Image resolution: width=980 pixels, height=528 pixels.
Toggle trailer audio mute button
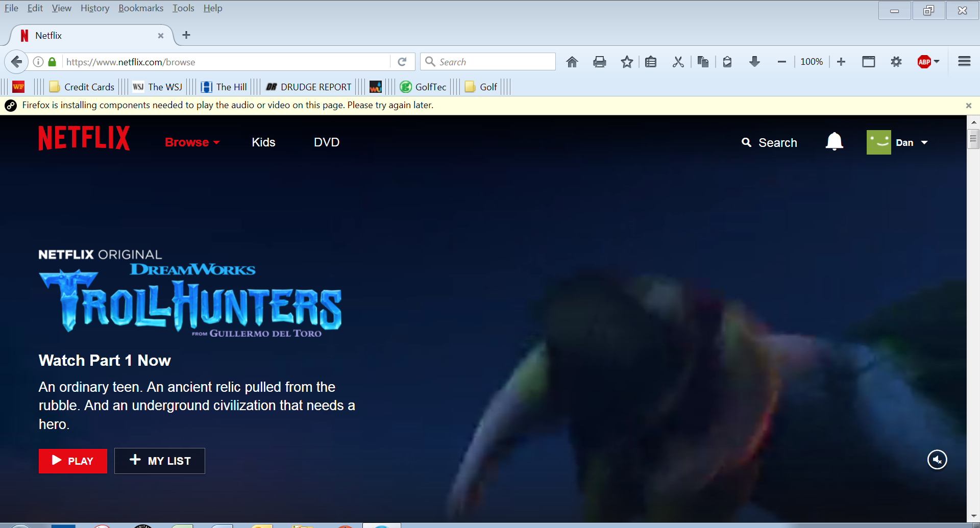point(937,460)
